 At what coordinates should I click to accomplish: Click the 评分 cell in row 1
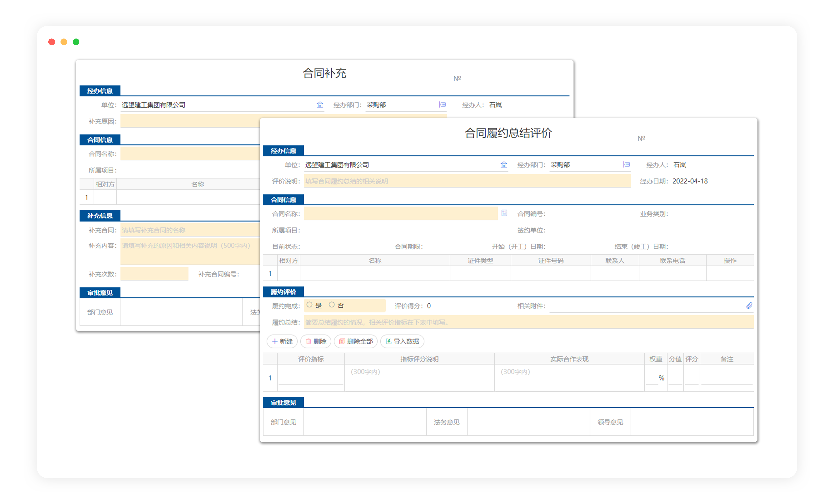coord(691,378)
